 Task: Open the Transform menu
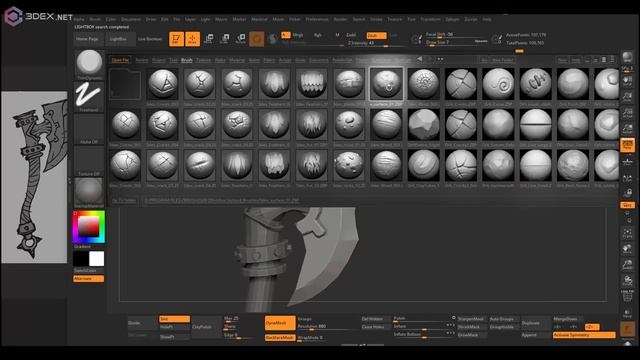pos(430,19)
